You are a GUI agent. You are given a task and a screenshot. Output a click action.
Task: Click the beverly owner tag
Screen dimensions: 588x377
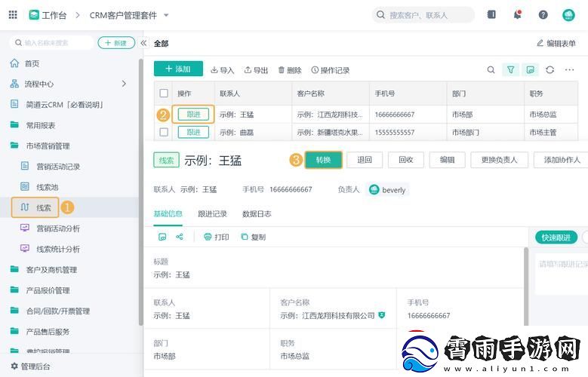387,189
